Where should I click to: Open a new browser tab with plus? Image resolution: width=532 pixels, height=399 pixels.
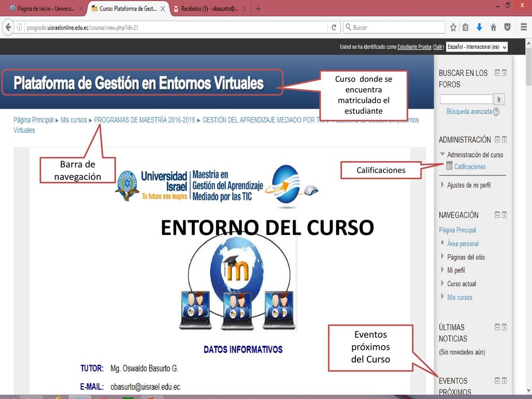pos(258,9)
